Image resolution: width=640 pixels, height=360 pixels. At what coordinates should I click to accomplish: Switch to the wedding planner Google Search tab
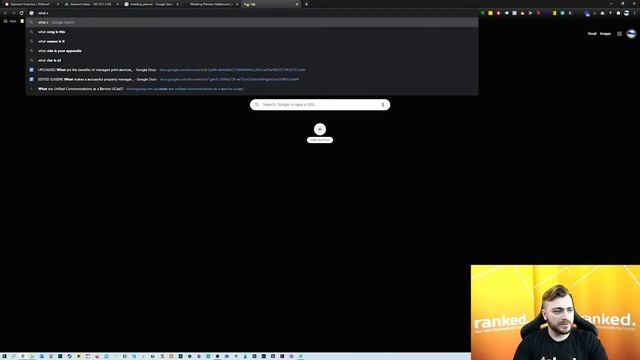point(151,4)
